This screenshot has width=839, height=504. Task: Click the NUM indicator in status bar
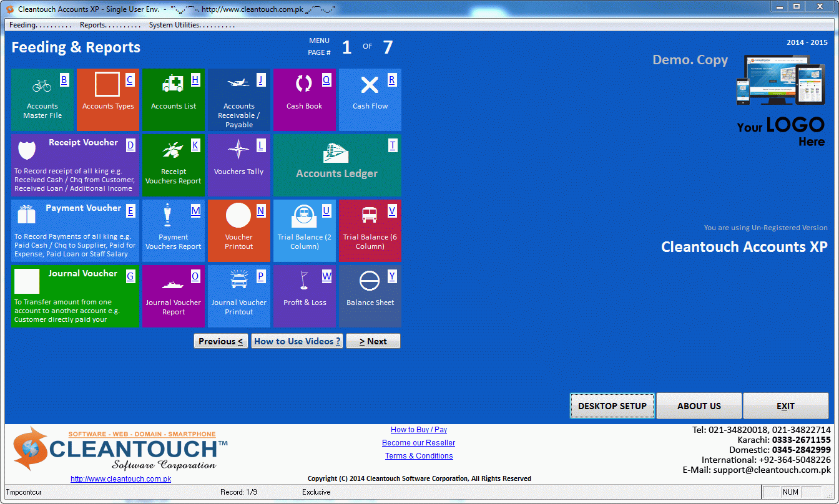click(790, 492)
